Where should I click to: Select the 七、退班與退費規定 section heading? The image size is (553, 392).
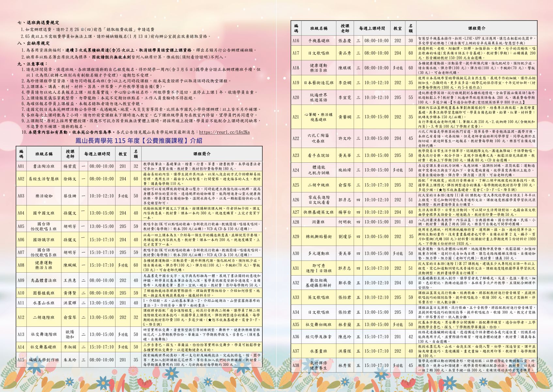38,23
